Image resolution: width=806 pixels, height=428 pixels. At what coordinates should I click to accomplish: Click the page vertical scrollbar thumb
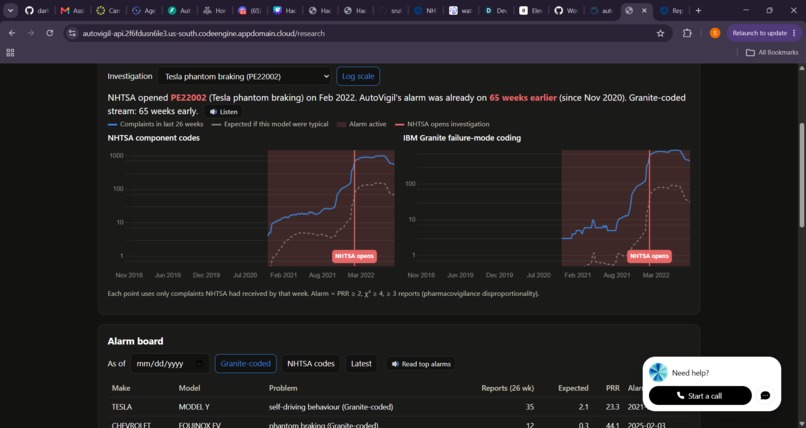pyautogui.click(x=802, y=175)
